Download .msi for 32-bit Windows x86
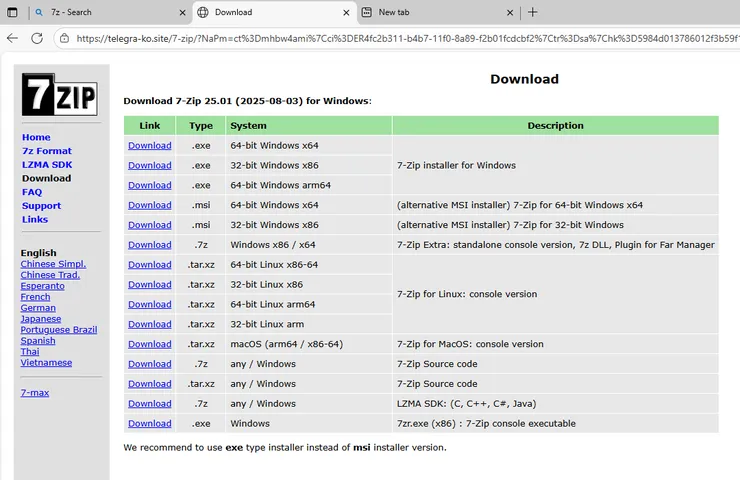The width and height of the screenshot is (740, 480). [150, 225]
